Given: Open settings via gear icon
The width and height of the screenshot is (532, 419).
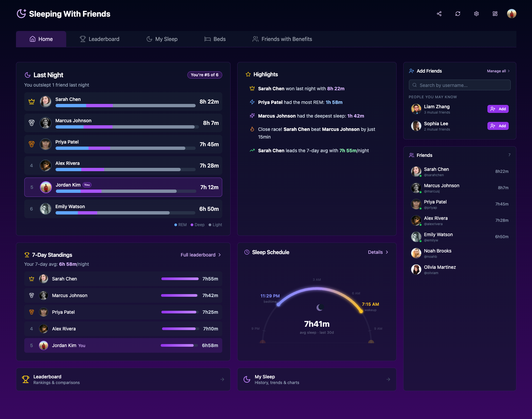Looking at the screenshot, I should pyautogui.click(x=476, y=14).
